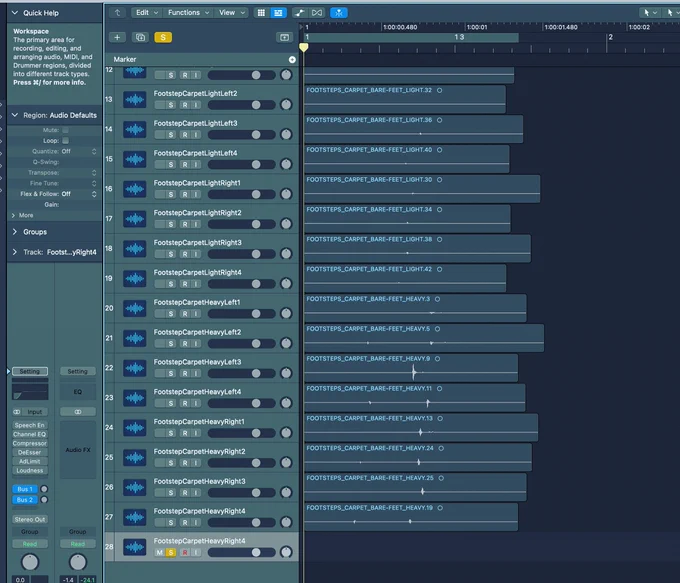Click pan knob of FootstepCarpetLightLeft3 track
The image size is (680, 583).
click(x=286, y=134)
